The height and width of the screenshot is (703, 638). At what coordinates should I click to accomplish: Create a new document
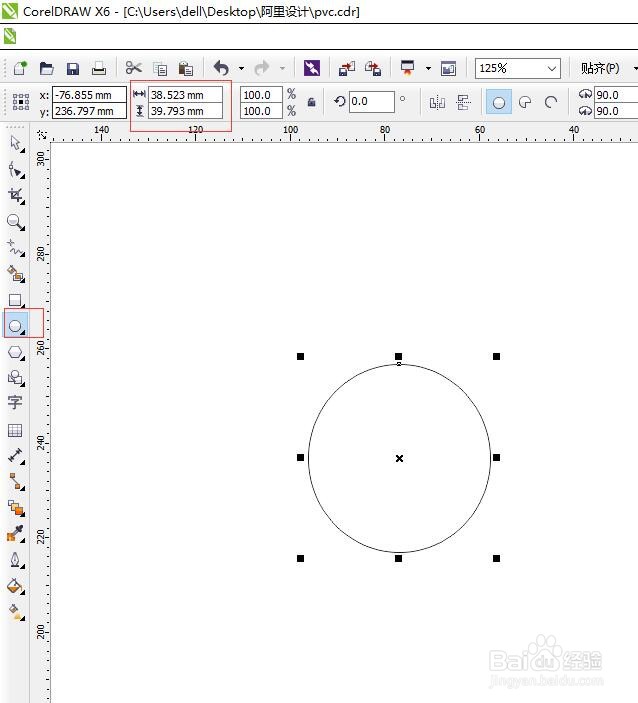point(20,68)
